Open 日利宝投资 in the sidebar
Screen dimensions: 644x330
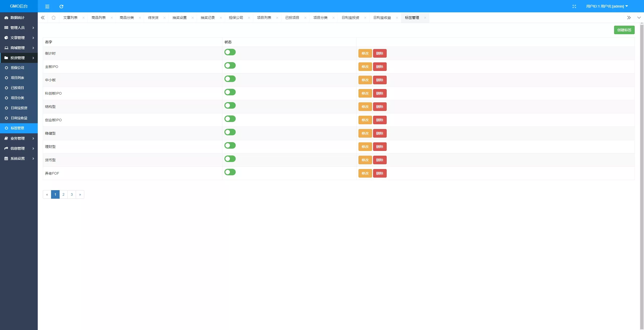point(19,108)
